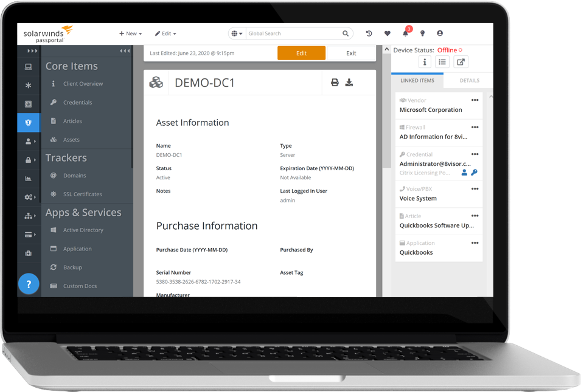Viewport: 581px width, 392px height.
Task: Click the blue help question button
Action: [29, 284]
